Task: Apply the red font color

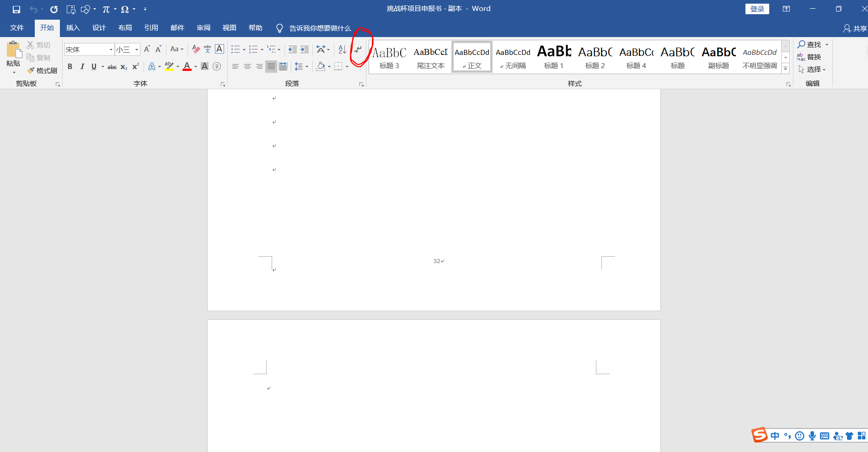Action: tap(187, 66)
